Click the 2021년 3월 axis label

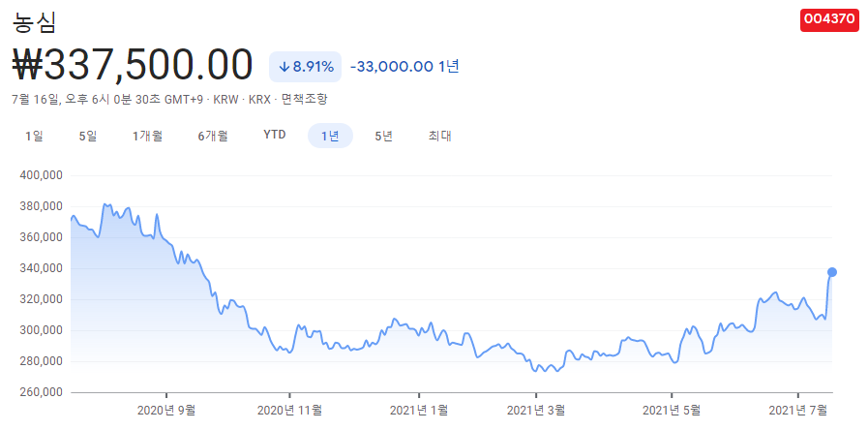[x=536, y=411]
